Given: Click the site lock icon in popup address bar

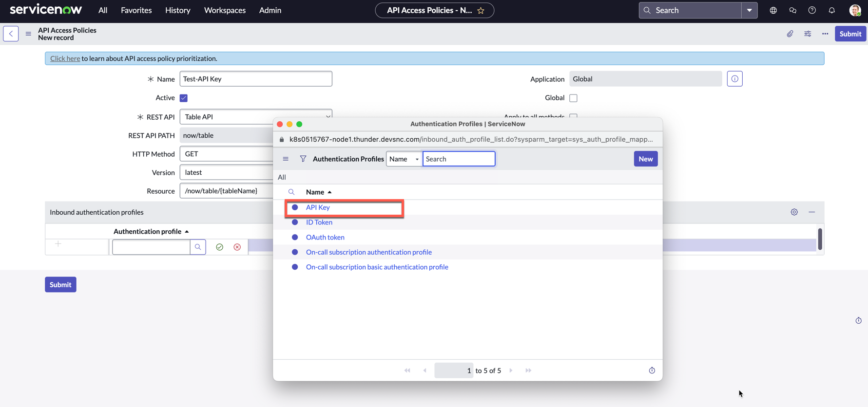Looking at the screenshot, I should point(282,139).
